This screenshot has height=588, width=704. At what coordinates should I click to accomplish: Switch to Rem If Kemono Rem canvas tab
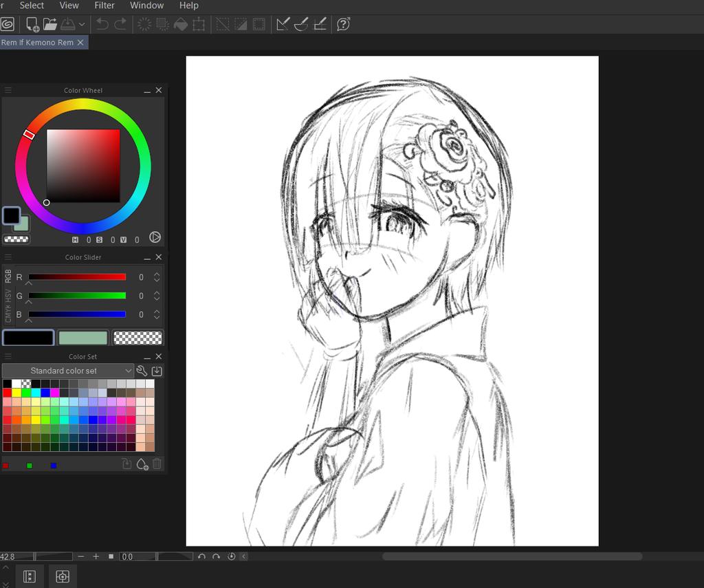[37, 43]
